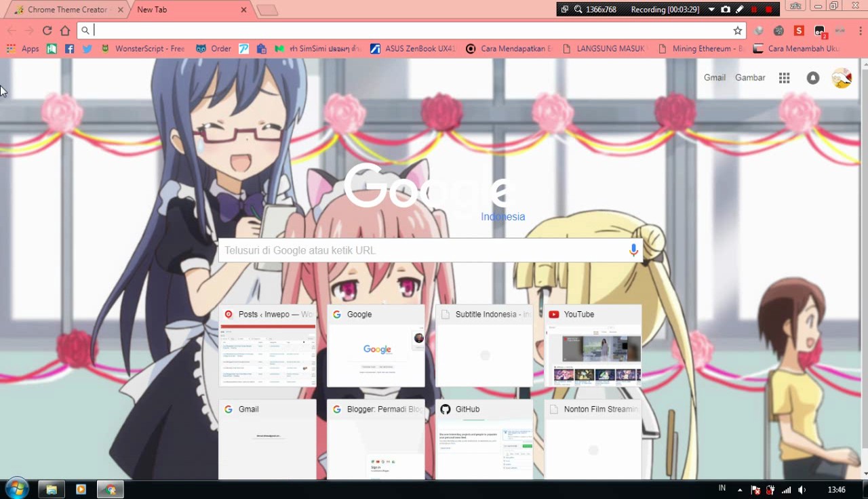Viewport: 868px width, 499px height.
Task: Open Gmail link at top right
Action: point(715,78)
